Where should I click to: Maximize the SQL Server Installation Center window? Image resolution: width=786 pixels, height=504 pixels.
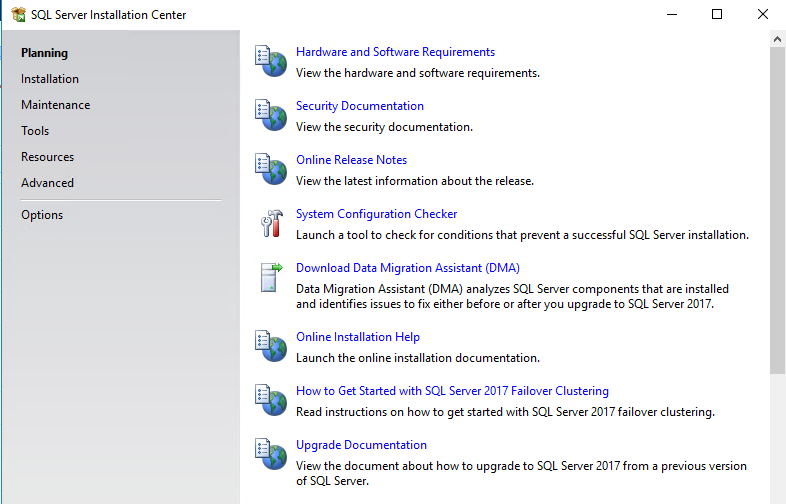pyautogui.click(x=717, y=14)
